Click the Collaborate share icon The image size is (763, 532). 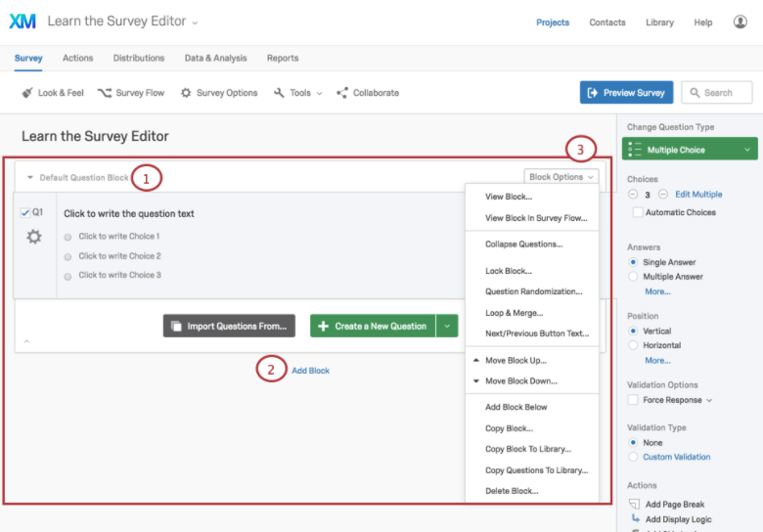point(342,92)
